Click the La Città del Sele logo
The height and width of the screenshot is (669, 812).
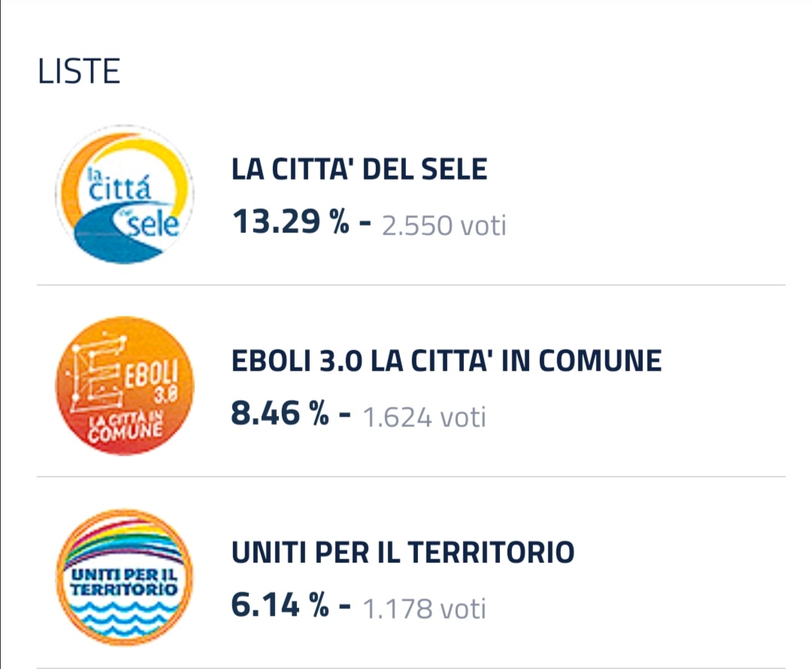tap(124, 194)
